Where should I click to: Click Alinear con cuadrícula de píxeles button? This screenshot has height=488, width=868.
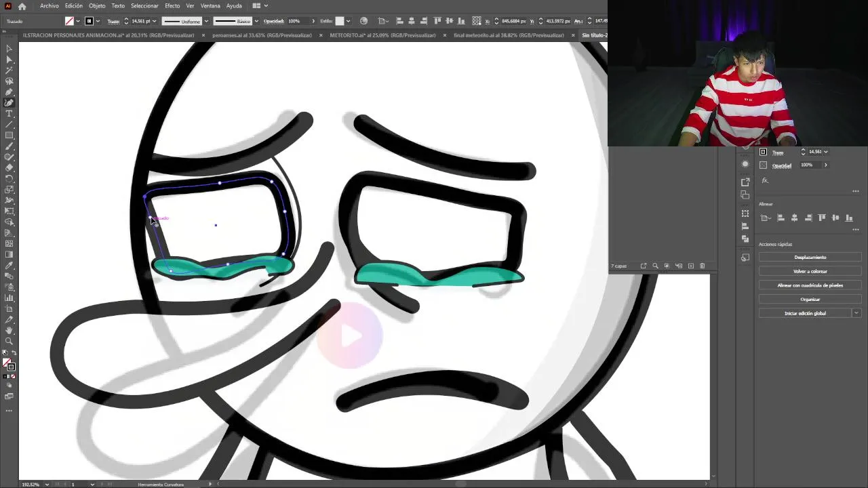[810, 285]
